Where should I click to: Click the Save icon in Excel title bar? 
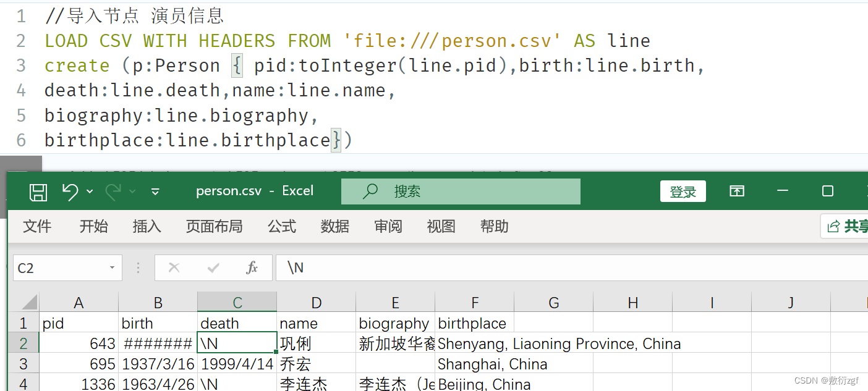38,192
